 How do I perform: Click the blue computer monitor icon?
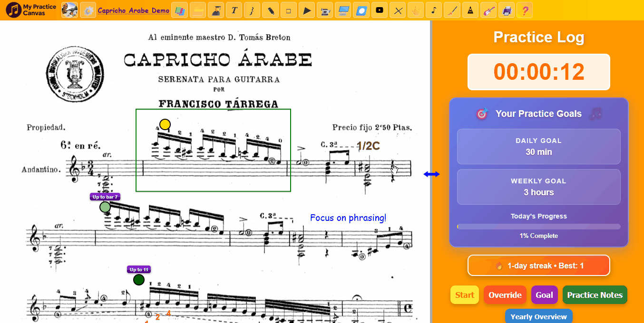(343, 10)
